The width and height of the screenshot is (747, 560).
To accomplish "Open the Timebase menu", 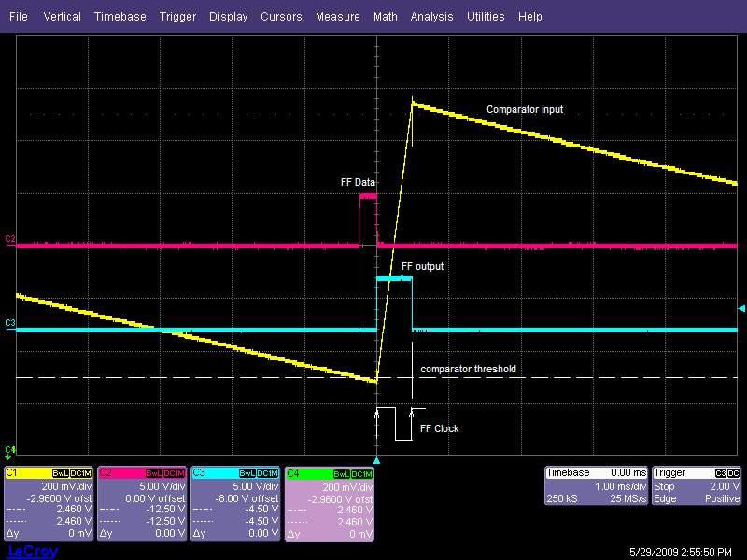I will click(x=120, y=17).
